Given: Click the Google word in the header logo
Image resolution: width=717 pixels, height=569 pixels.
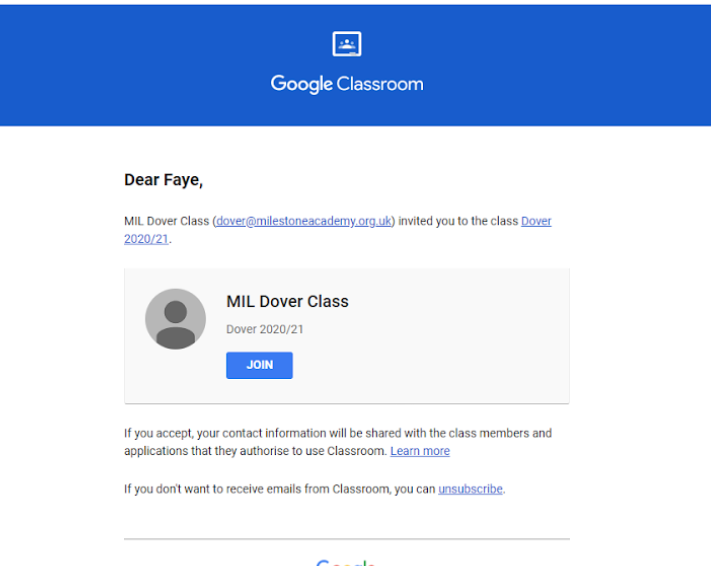Looking at the screenshot, I should click(x=301, y=84).
